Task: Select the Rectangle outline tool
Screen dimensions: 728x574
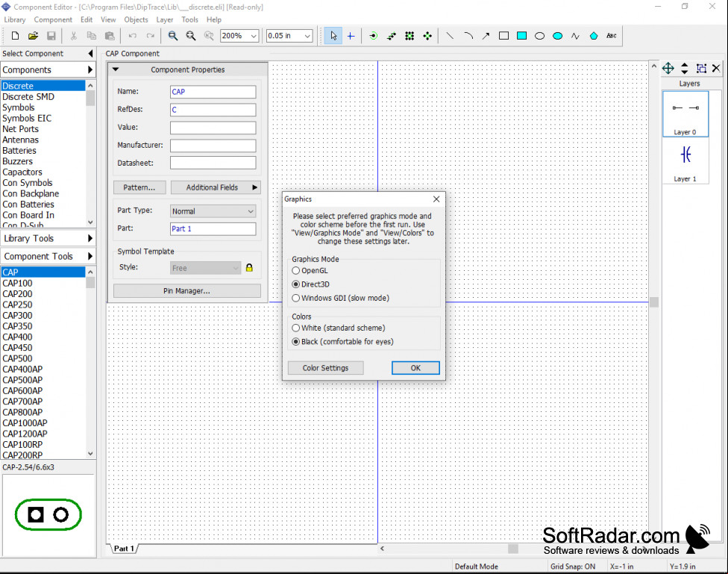Action: pyautogui.click(x=503, y=36)
